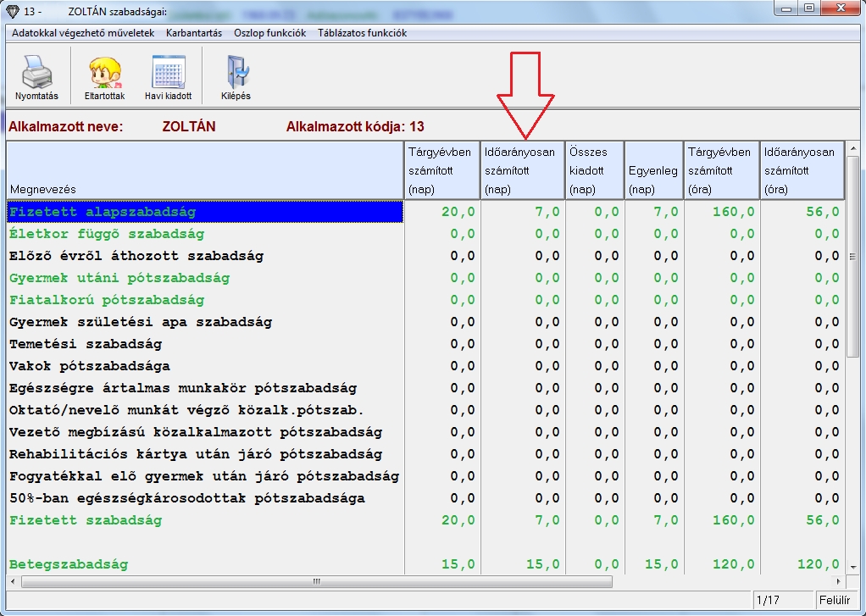Select the Gyermek utáni pótszabadság row
This screenshot has width=866, height=616.
(x=119, y=278)
